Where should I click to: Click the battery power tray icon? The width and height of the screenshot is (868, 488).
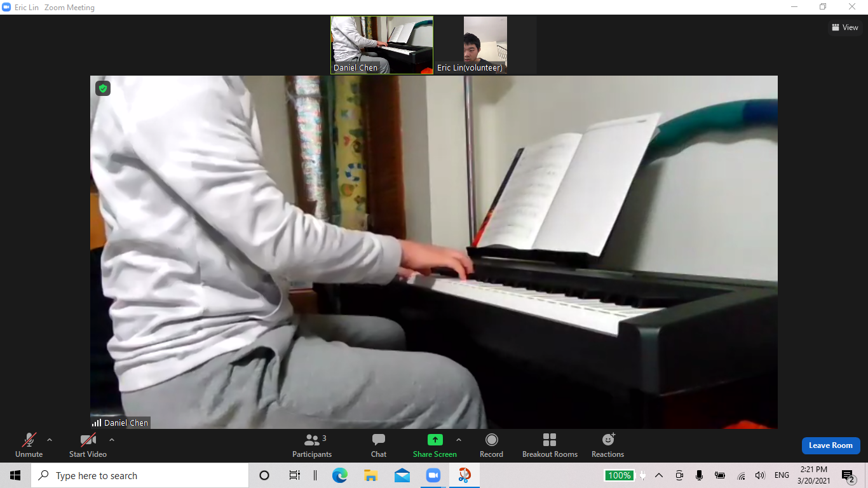720,475
